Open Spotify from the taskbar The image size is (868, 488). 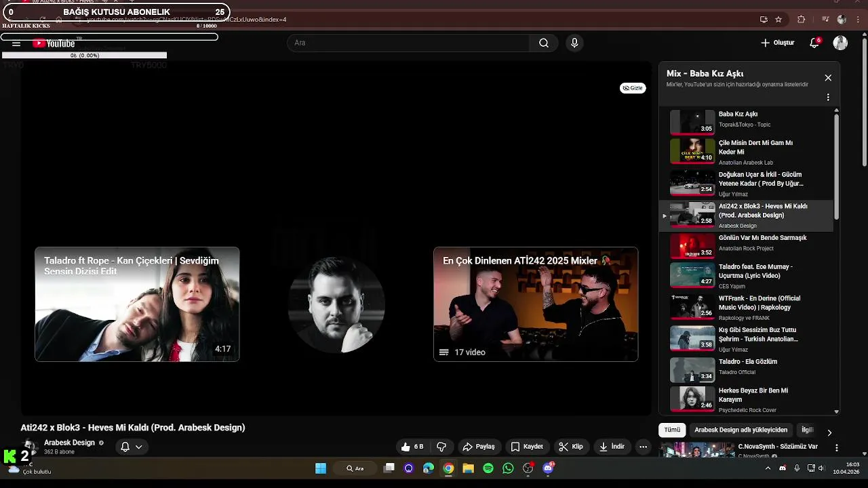pos(488,468)
